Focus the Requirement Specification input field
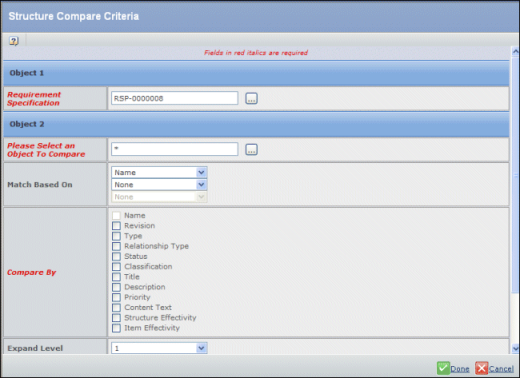 coord(175,98)
